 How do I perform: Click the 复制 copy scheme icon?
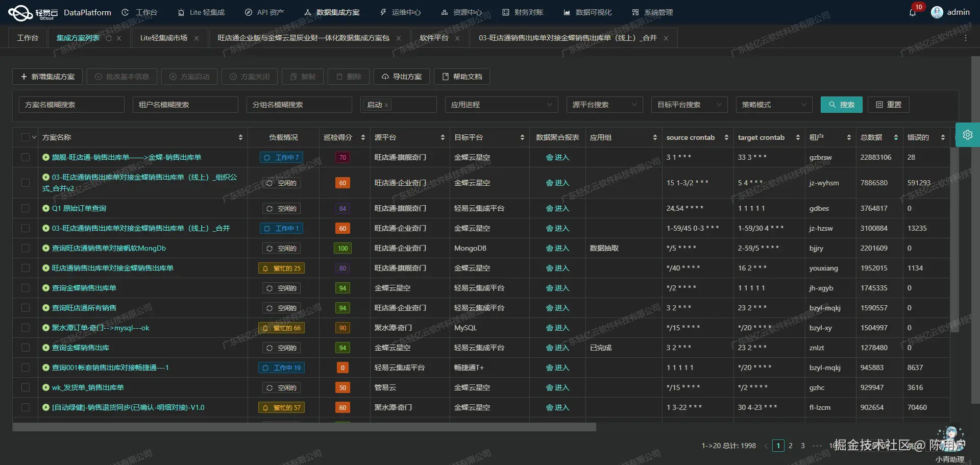point(302,77)
